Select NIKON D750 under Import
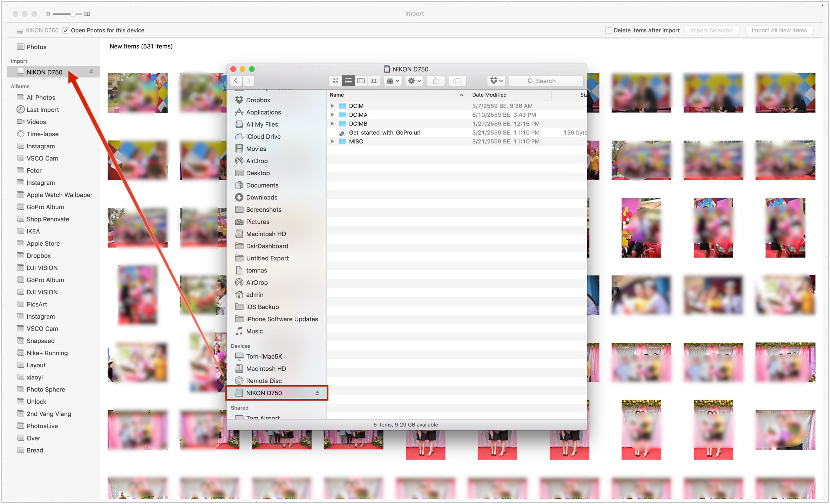Image resolution: width=830 pixels, height=504 pixels. 53,72
